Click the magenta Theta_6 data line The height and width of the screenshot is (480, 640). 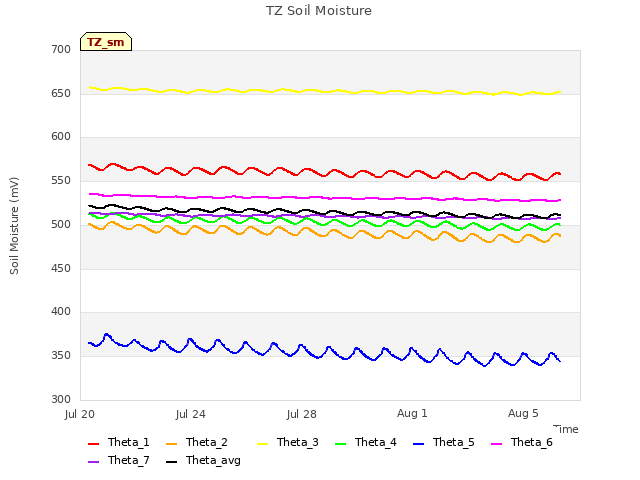click(x=325, y=198)
